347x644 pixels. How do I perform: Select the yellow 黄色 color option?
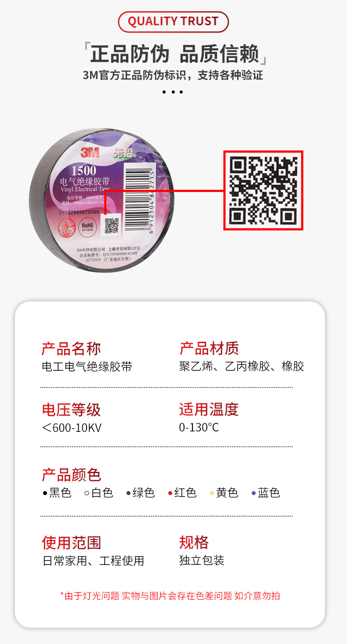pos(224,493)
